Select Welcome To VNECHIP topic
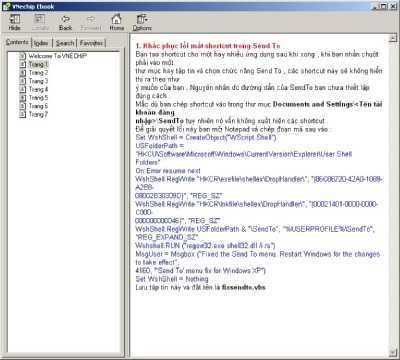The image size is (400, 360). 58,56
